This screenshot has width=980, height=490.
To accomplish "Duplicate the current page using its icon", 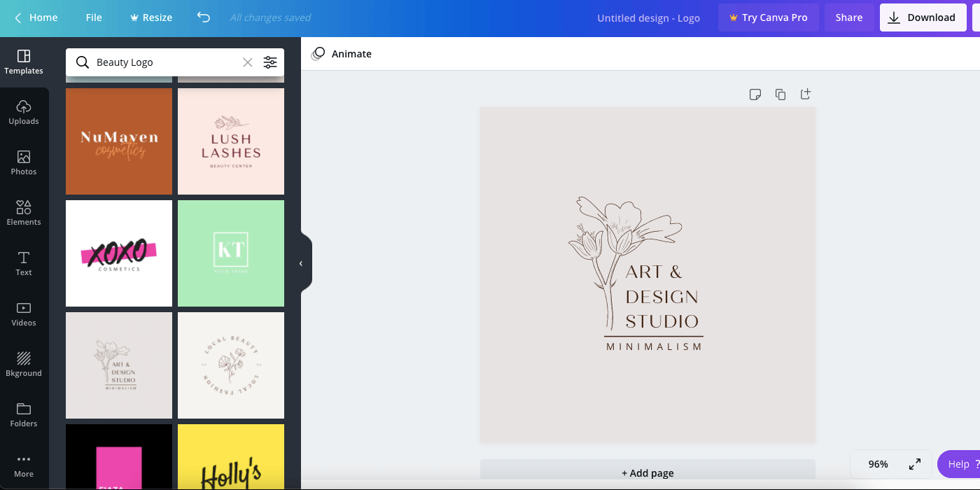I will (780, 93).
